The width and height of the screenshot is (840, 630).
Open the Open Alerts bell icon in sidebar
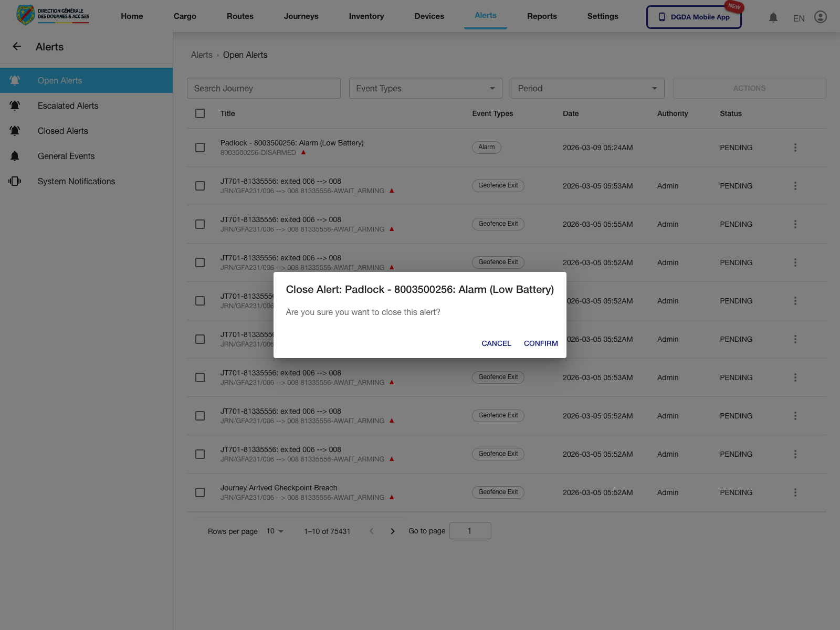click(x=15, y=80)
